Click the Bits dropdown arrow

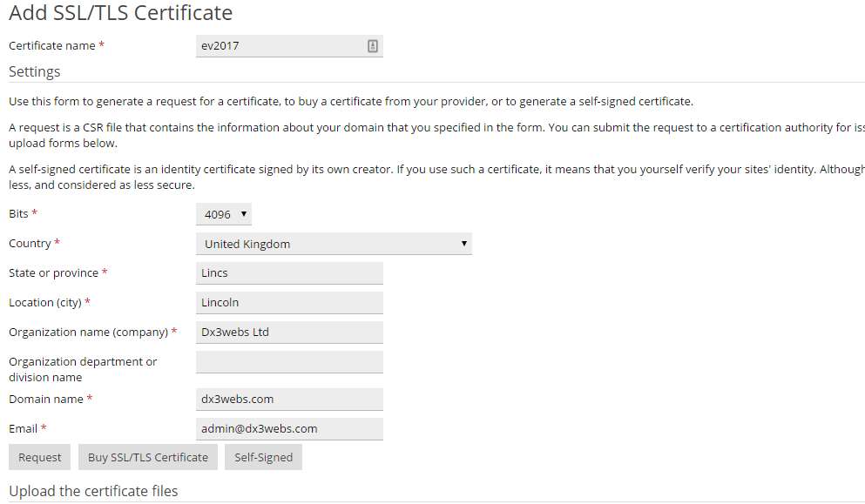[243, 214]
